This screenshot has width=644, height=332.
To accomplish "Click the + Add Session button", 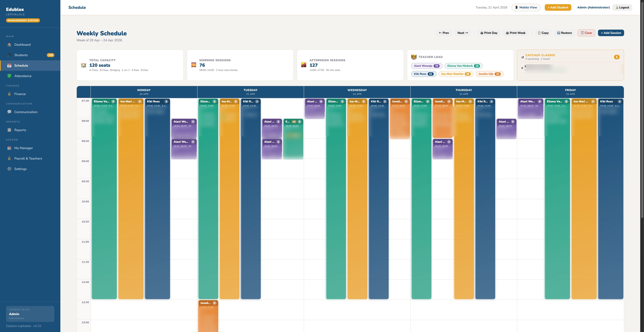I will (x=611, y=33).
